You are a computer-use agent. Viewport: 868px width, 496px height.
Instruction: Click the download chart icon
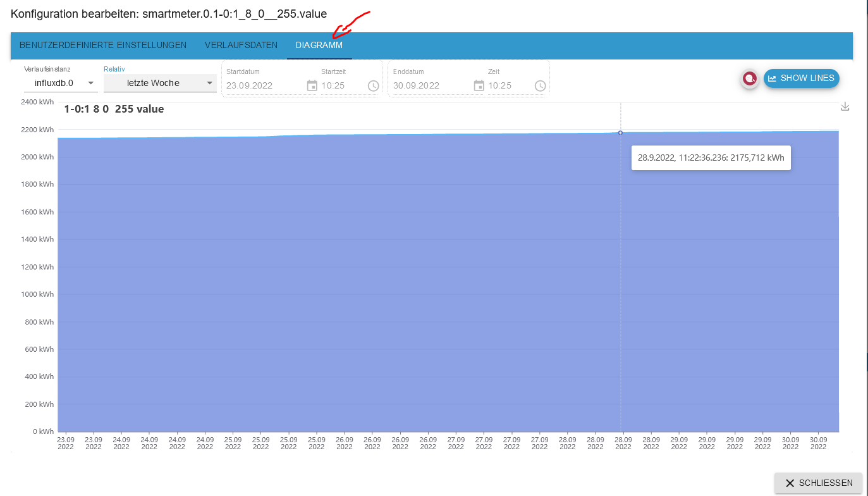pos(845,106)
